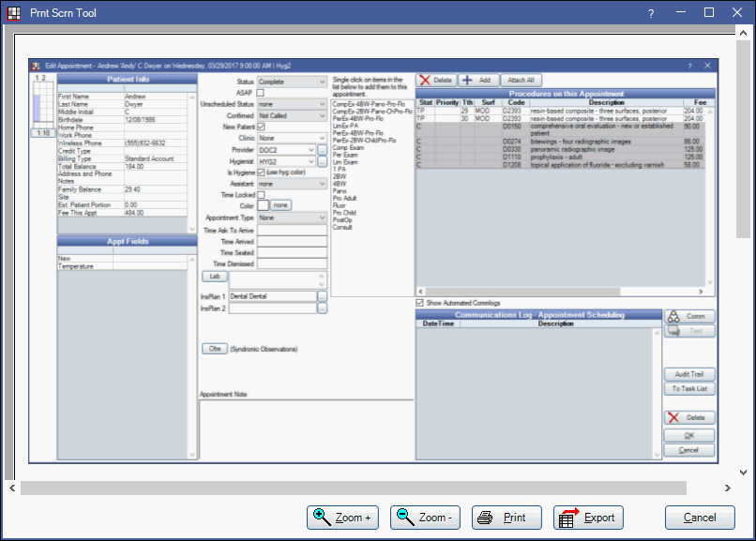Click the appointment Color swatch
The image size is (756, 541).
pos(263,204)
